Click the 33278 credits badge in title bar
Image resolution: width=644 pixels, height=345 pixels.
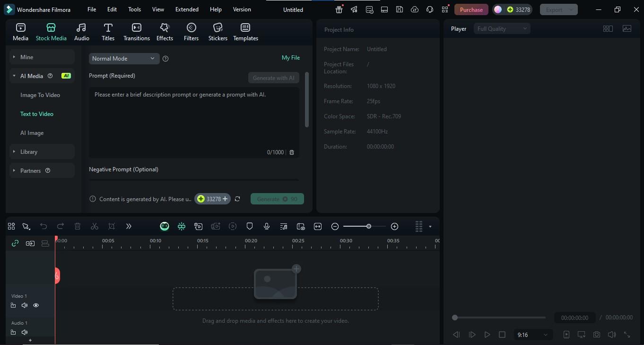click(x=519, y=9)
